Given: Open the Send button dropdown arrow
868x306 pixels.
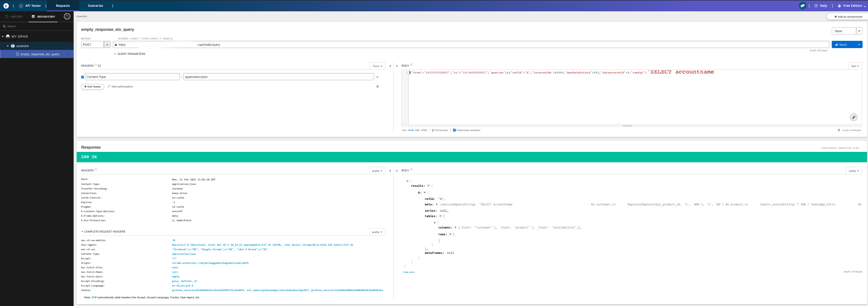Looking at the screenshot, I should pyautogui.click(x=859, y=44).
